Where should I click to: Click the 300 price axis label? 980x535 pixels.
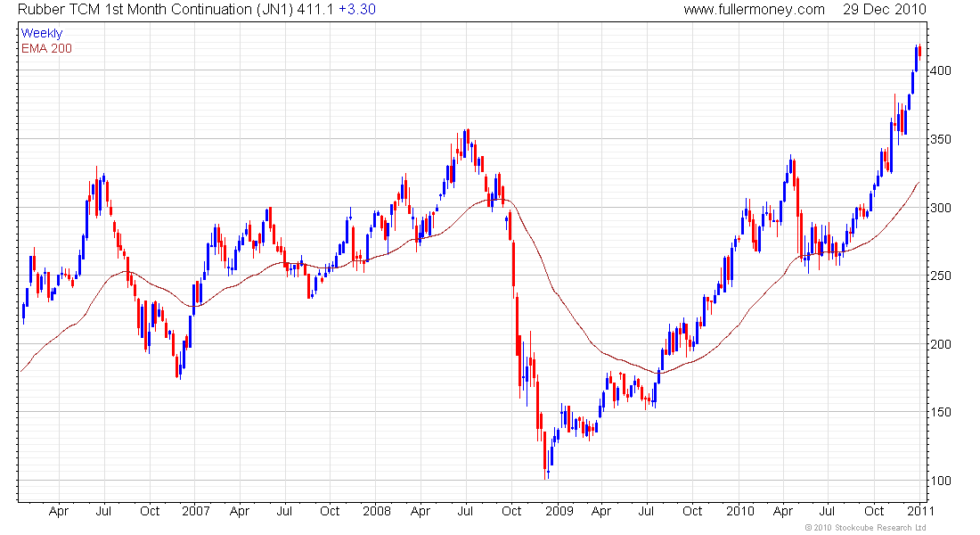[941, 208]
